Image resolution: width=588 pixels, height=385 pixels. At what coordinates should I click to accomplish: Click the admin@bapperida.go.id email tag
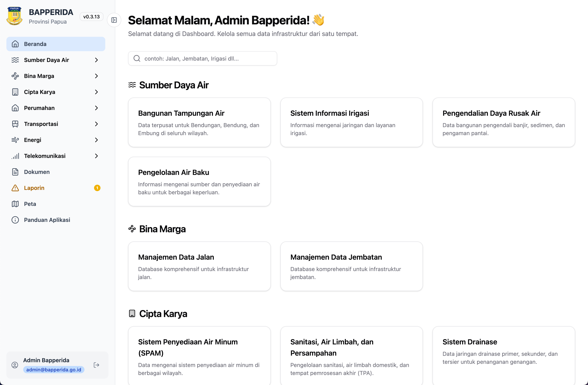pos(54,369)
